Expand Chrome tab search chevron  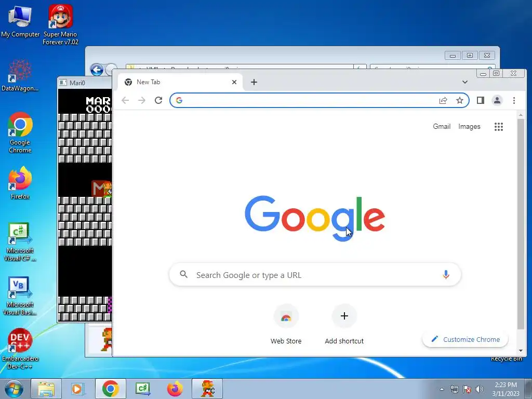coord(465,82)
